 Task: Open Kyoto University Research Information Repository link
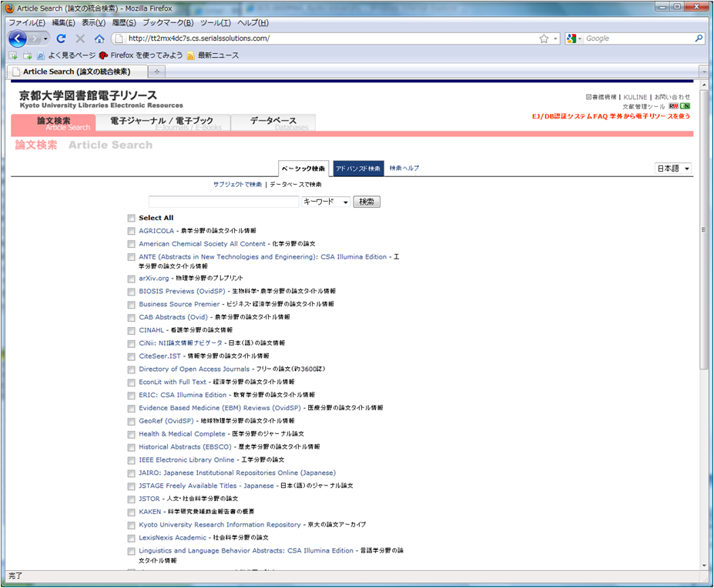click(x=220, y=525)
